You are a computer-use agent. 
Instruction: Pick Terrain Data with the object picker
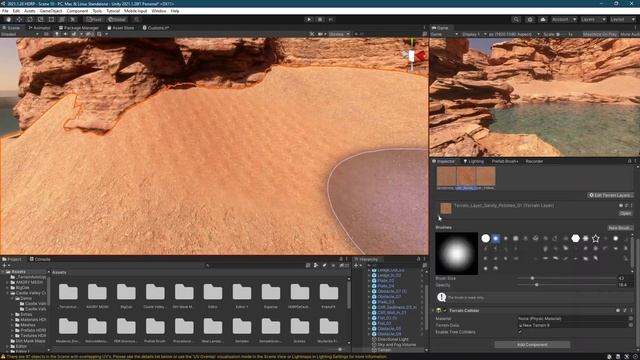point(631,325)
